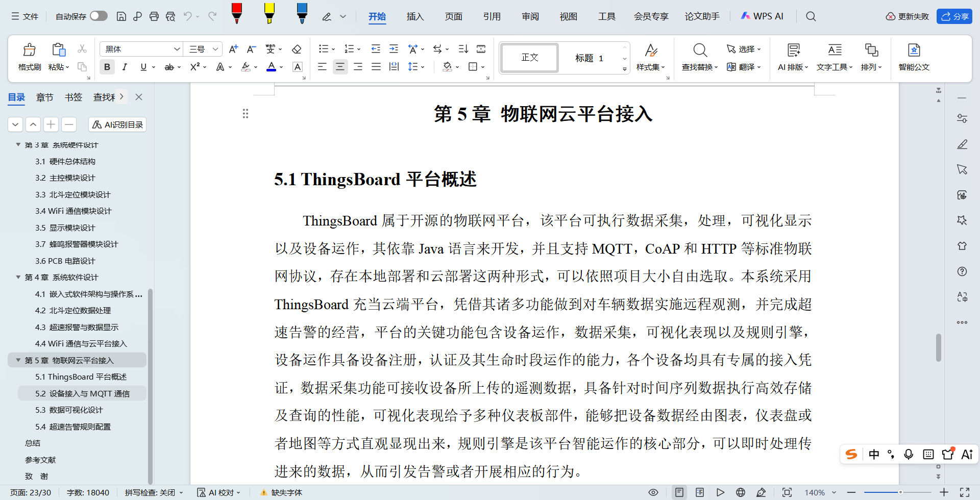Open the 翻译 translate dropdown

[744, 67]
